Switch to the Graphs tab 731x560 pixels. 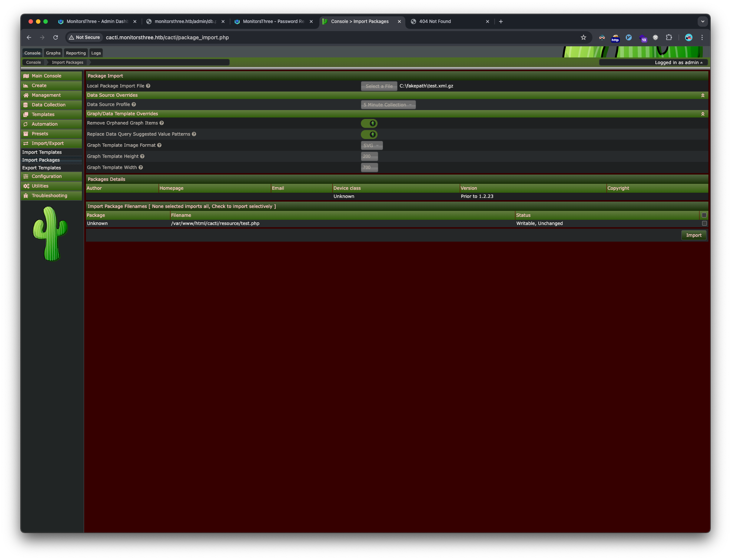click(53, 53)
